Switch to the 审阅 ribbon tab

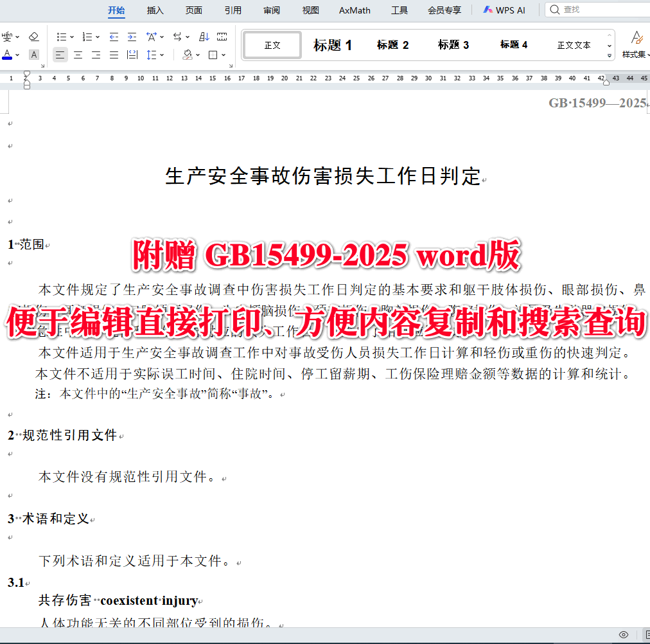[x=270, y=10]
